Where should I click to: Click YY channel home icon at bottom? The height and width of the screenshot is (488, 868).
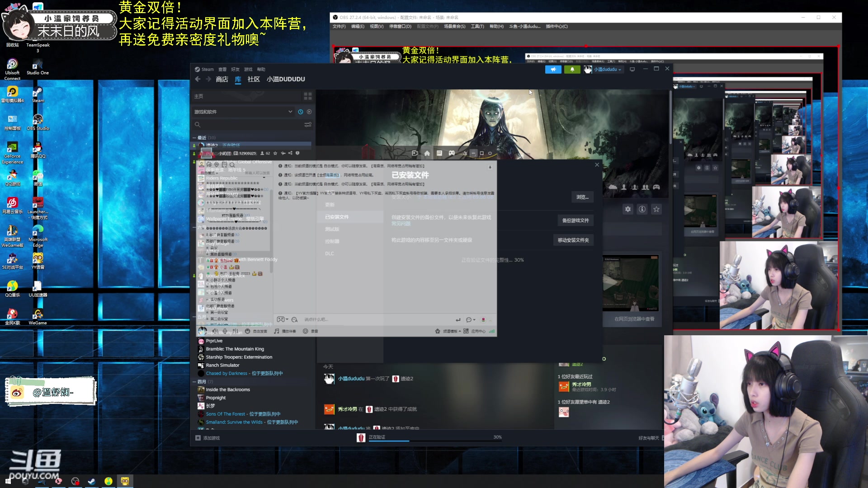coord(438,331)
